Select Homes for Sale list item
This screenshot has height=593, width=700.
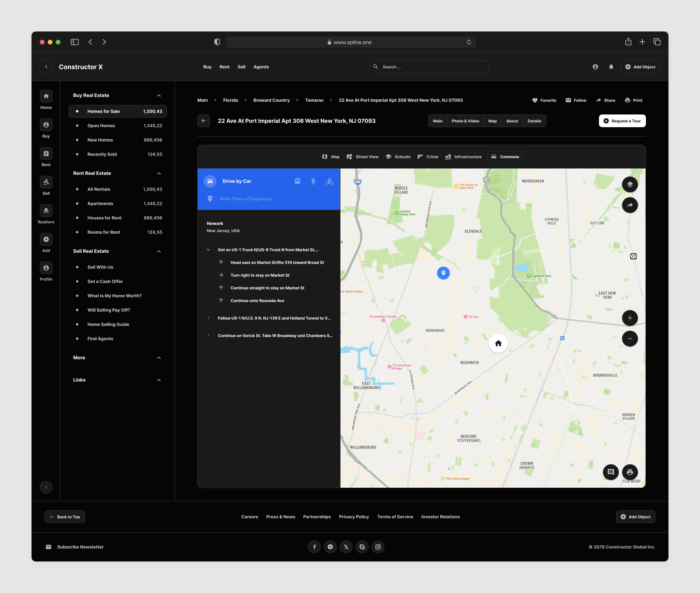tap(118, 111)
